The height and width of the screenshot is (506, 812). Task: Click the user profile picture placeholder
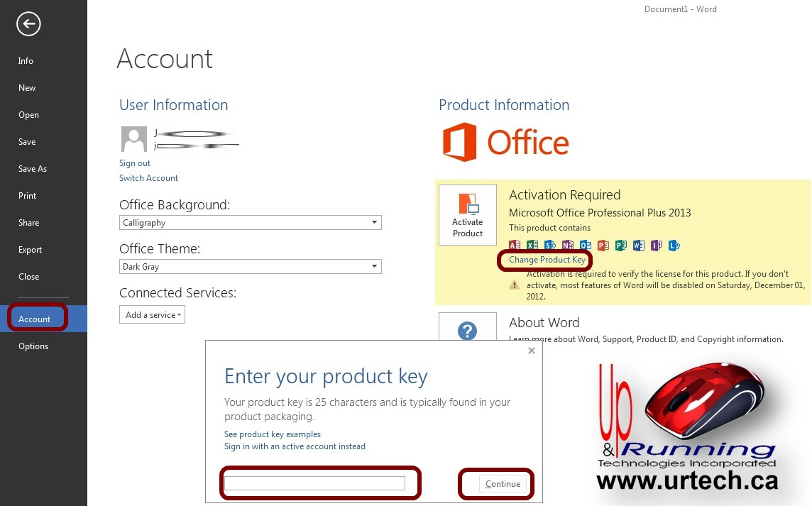[134, 139]
